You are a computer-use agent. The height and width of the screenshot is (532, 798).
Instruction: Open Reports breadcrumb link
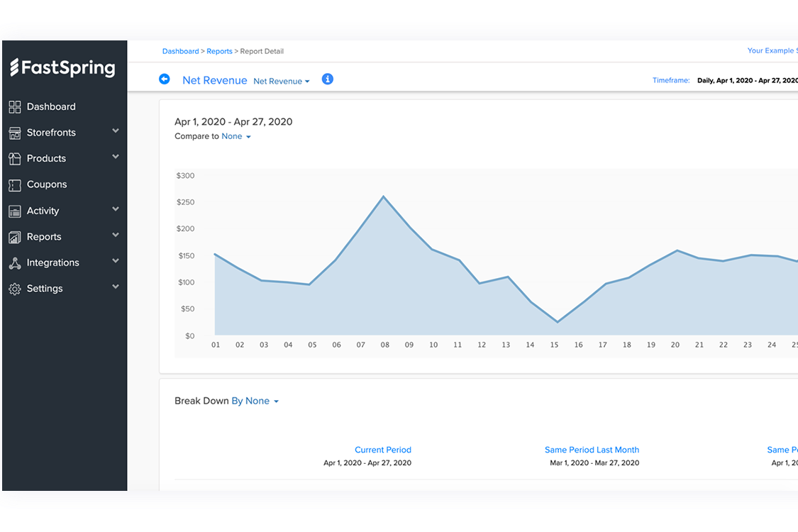[x=219, y=51]
